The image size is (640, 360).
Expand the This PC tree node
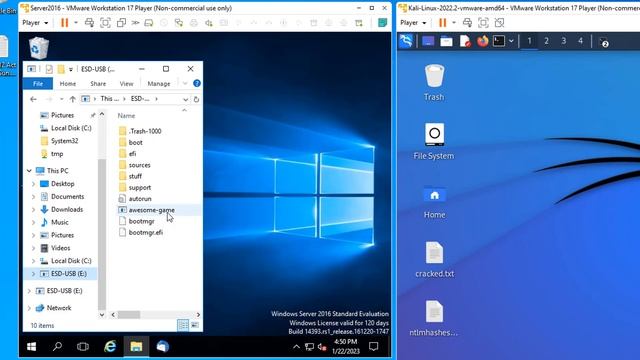(29, 171)
